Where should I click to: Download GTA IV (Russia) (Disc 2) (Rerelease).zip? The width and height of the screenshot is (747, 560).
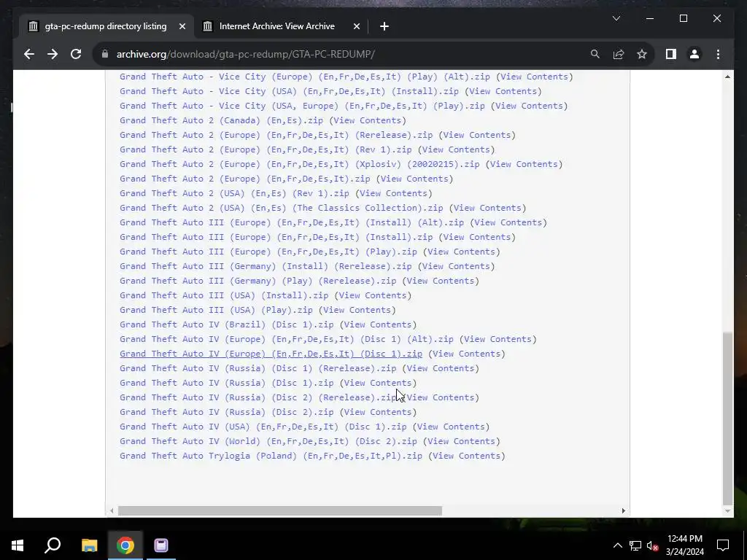coord(258,397)
